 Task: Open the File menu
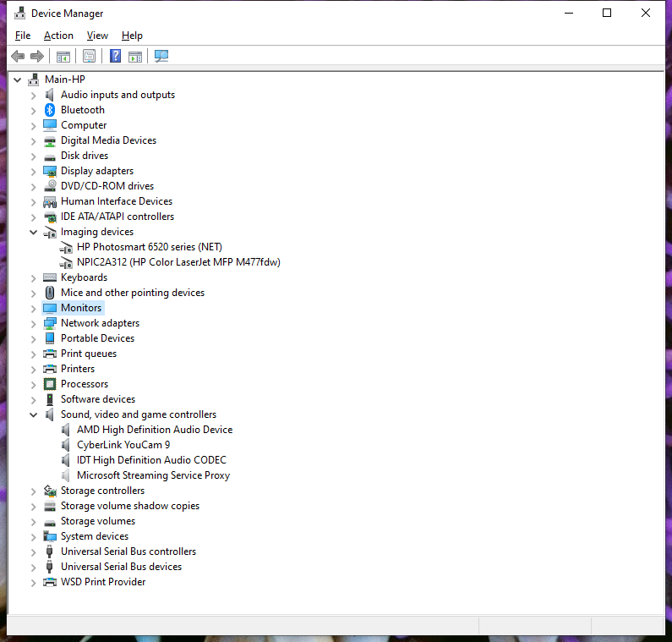[x=23, y=36]
